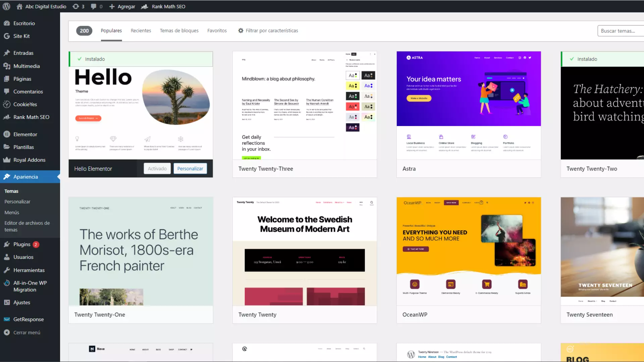This screenshot has width=644, height=362.
Task: Click the updates icon showing 3
Action: 76,6
